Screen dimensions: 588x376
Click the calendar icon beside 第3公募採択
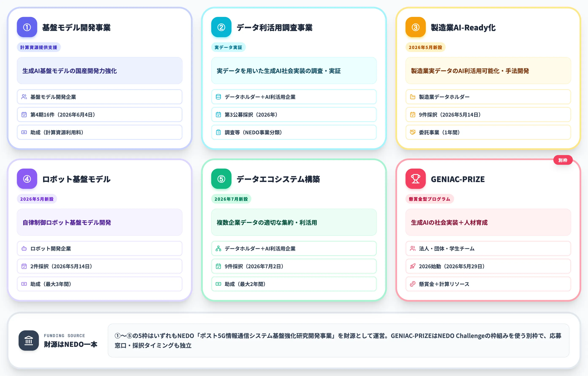[218, 114]
